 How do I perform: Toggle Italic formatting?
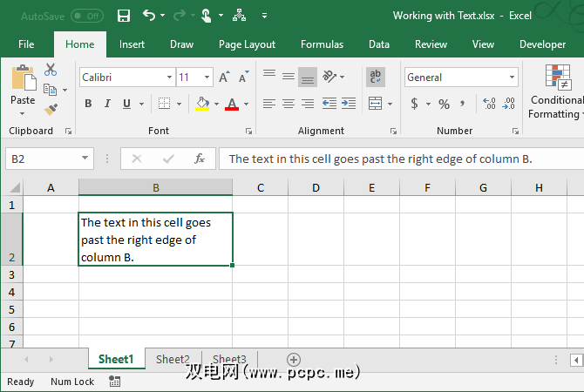tap(108, 104)
